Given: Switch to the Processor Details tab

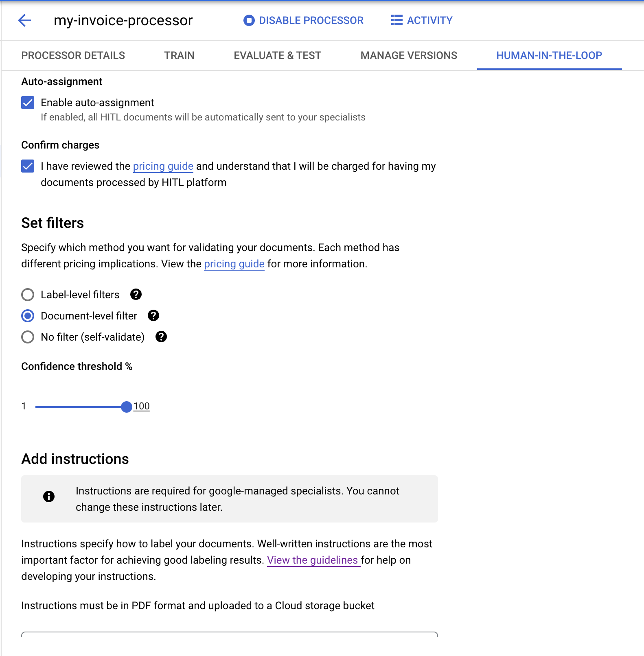Looking at the screenshot, I should tap(73, 55).
